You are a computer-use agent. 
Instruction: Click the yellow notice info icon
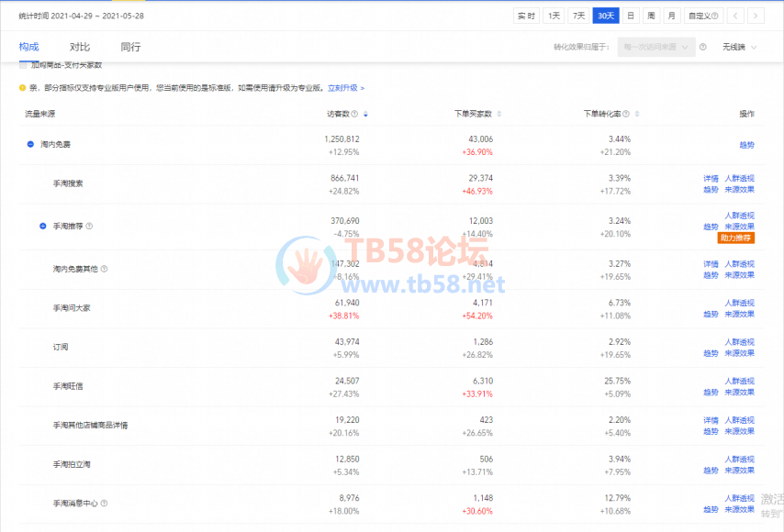(23, 88)
